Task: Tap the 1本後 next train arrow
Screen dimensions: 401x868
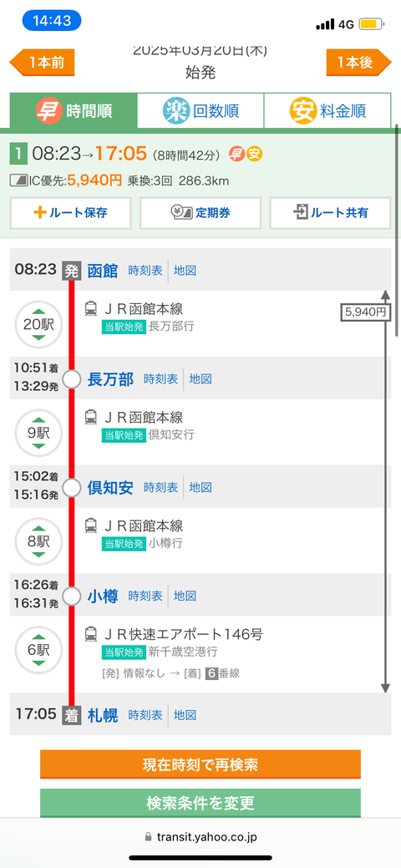Action: click(x=359, y=63)
